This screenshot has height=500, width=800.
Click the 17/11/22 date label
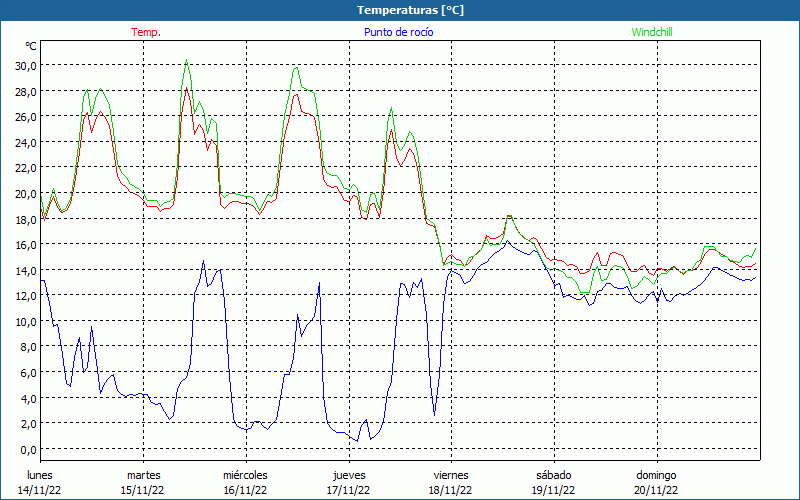point(348,490)
